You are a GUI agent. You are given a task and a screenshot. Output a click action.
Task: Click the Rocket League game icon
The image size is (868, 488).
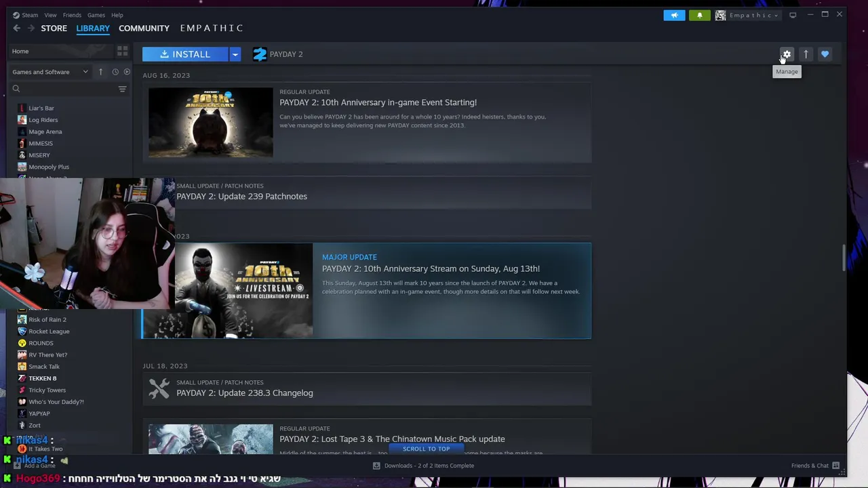click(x=22, y=331)
